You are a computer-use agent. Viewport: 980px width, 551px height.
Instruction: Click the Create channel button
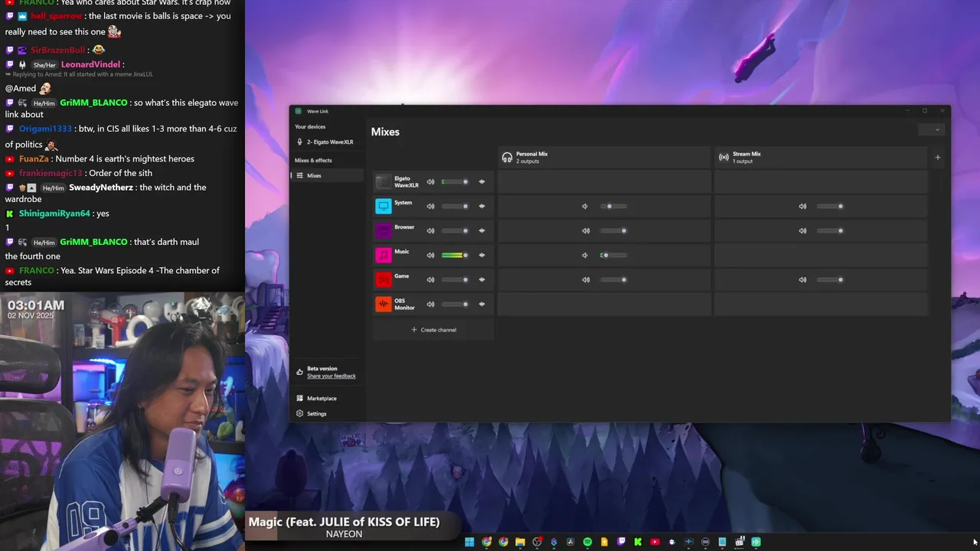point(433,330)
